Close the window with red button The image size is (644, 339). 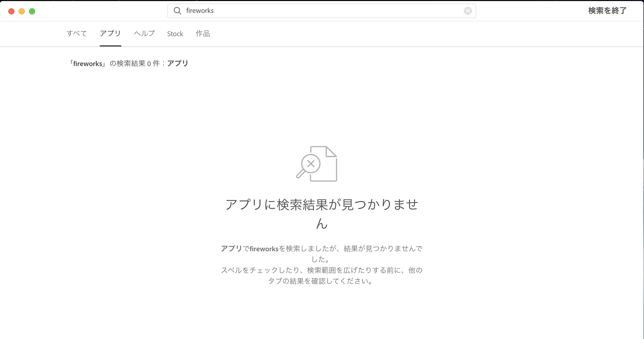coord(11,11)
